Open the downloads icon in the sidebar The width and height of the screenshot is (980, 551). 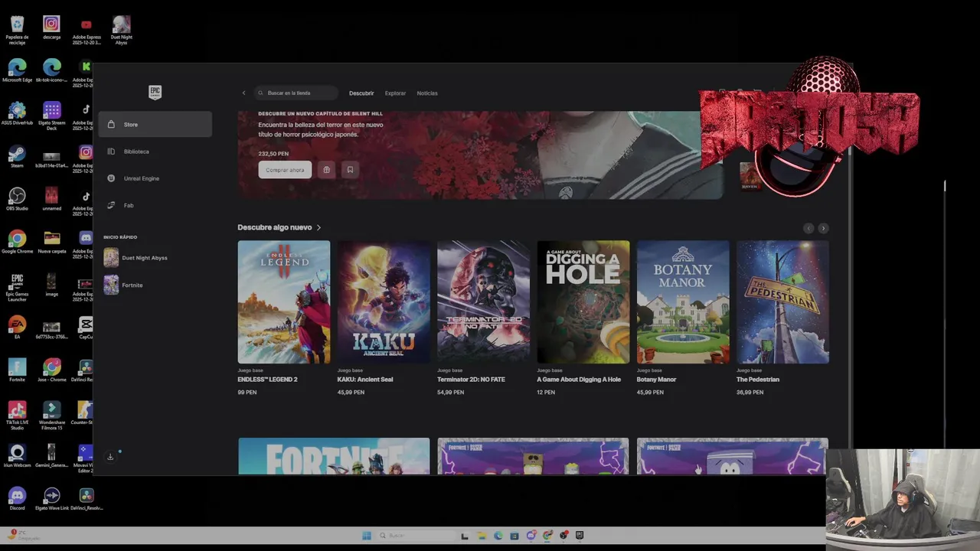pyautogui.click(x=110, y=457)
